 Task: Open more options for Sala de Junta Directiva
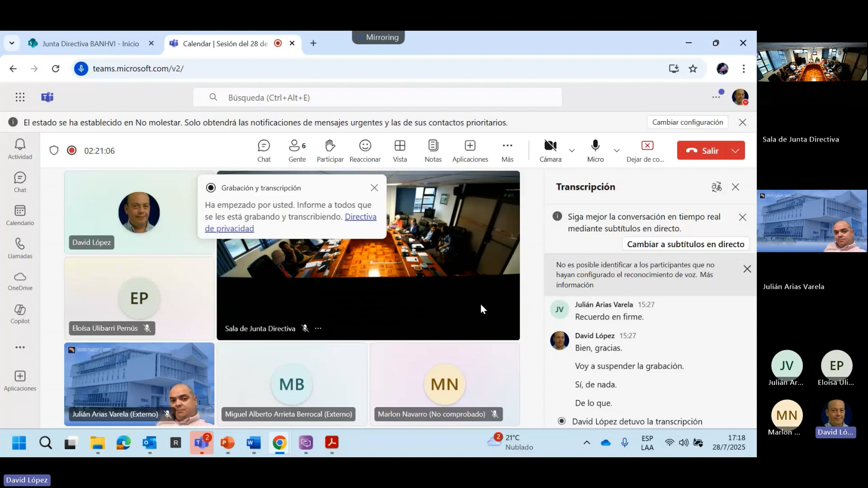(x=318, y=328)
